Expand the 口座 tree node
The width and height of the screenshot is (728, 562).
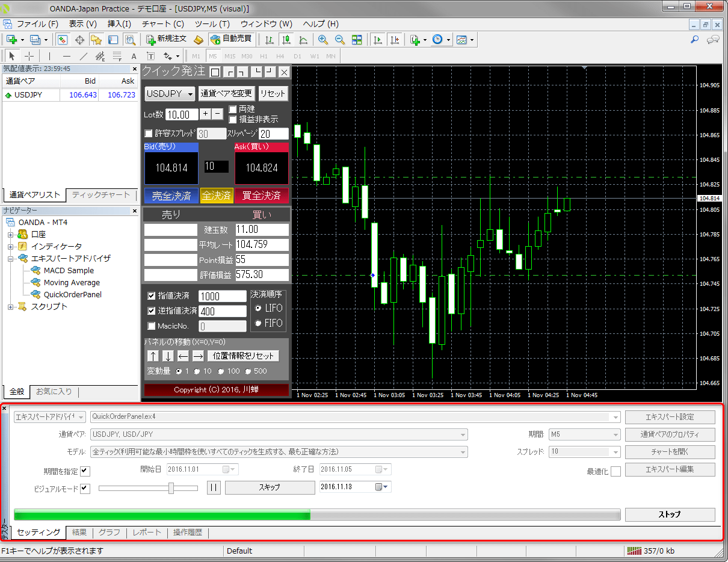10,234
